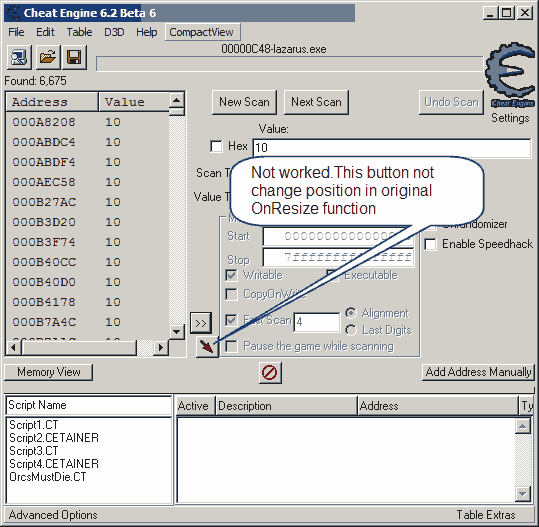Select address 000B4178 row
The height and width of the screenshot is (527, 539).
pyautogui.click(x=87, y=302)
